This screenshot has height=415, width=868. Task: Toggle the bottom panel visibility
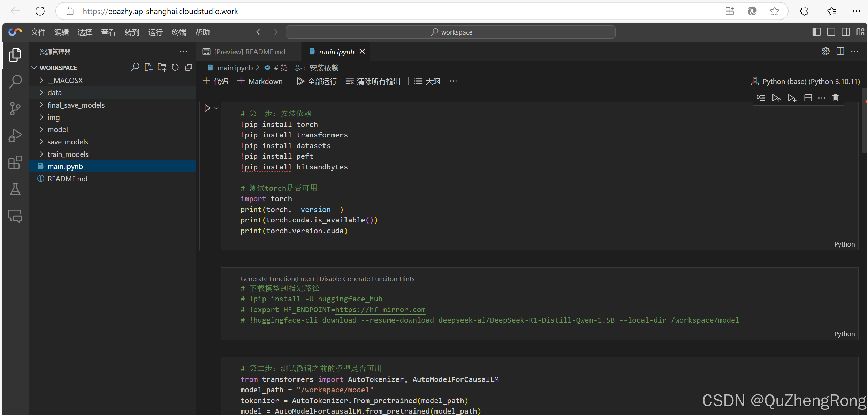831,32
